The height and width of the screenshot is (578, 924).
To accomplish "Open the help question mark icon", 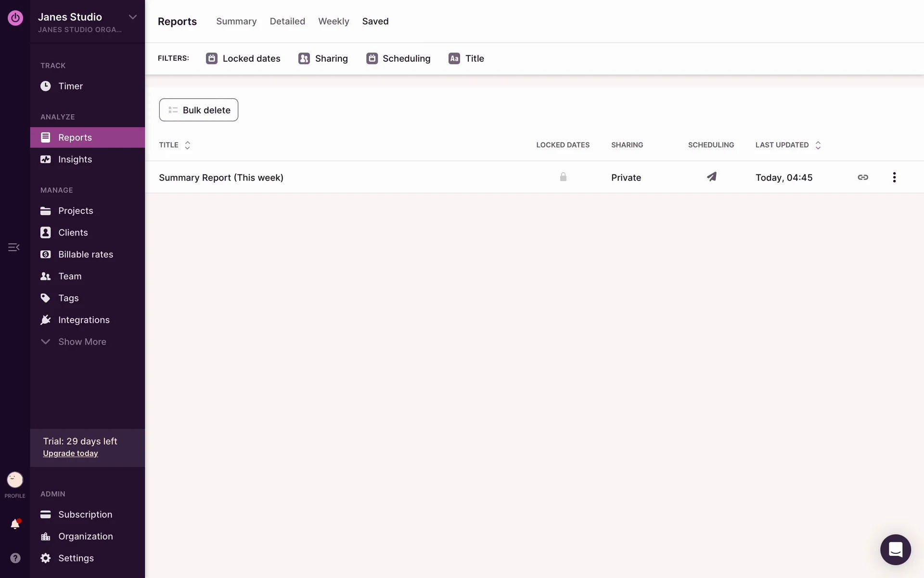I will click(x=15, y=558).
